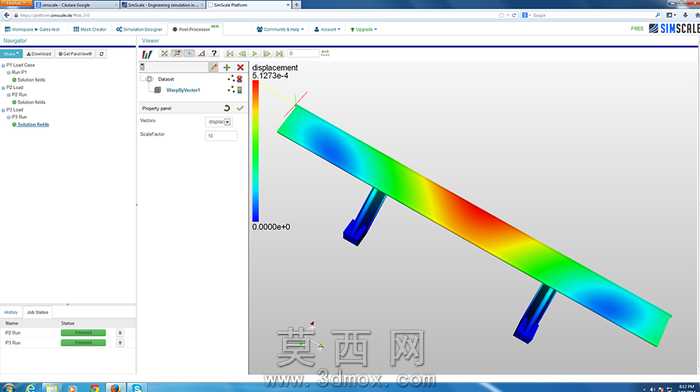The width and height of the screenshot is (700, 392).
Task: Collapse the P3 Load tree node
Action: (x=4, y=110)
